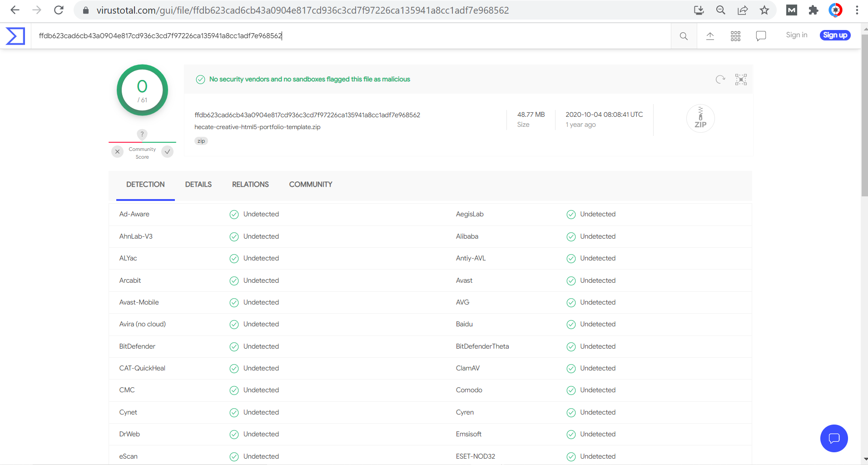Reload the page with browser refresh icon
The width and height of the screenshot is (868, 465).
(59, 10)
